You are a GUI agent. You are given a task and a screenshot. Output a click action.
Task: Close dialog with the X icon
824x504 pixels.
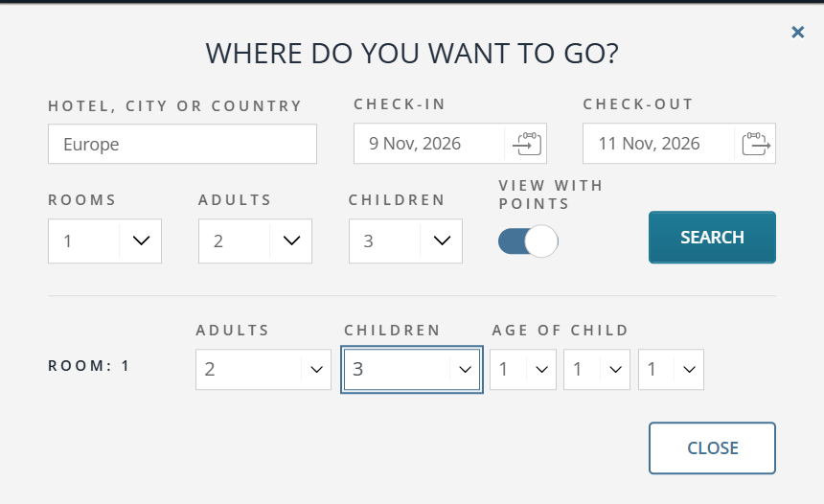click(x=798, y=33)
